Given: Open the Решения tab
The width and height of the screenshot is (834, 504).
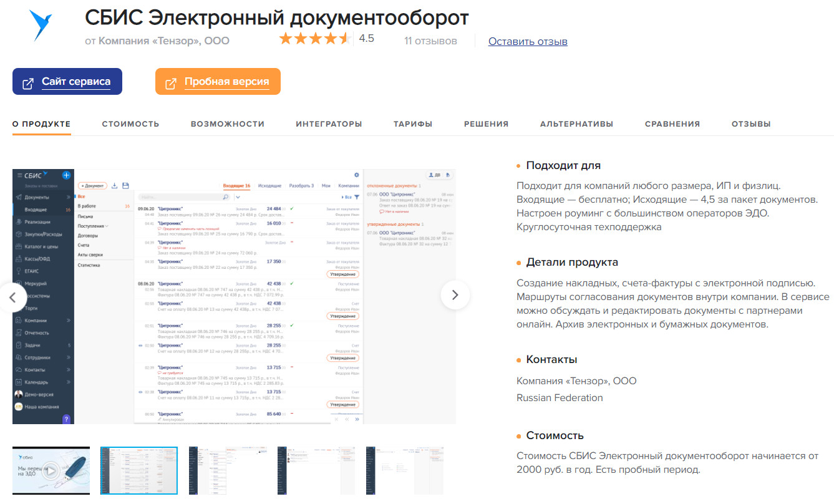Looking at the screenshot, I should 486,124.
